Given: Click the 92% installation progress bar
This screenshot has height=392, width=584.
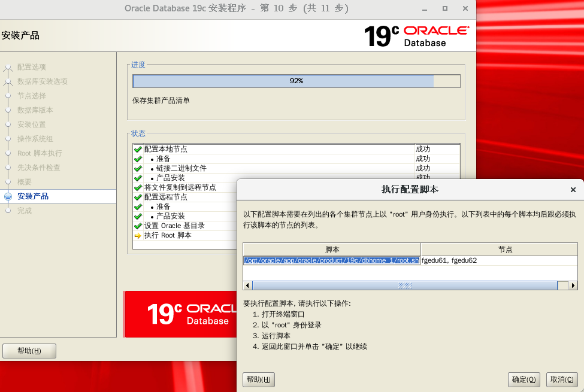Looking at the screenshot, I should pos(296,81).
